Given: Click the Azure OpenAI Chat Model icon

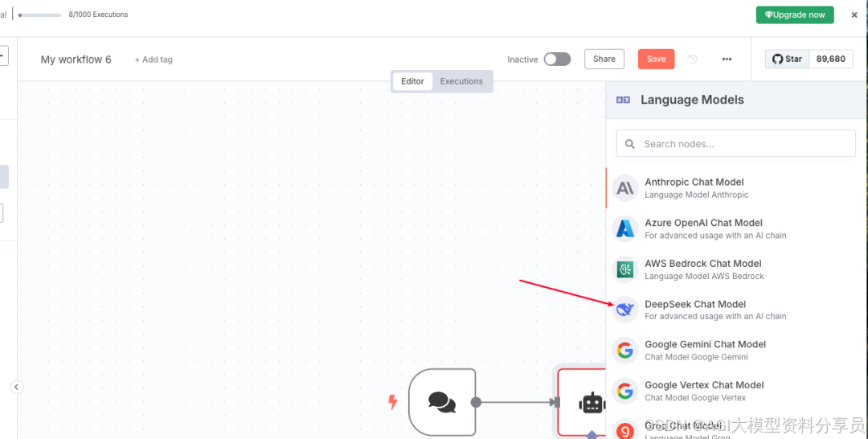Looking at the screenshot, I should click(x=625, y=228).
